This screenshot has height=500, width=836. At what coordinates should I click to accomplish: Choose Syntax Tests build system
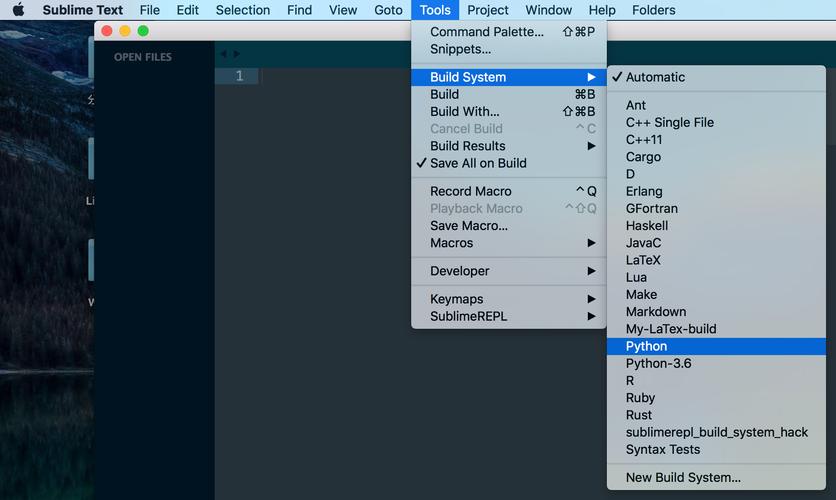pos(716,449)
